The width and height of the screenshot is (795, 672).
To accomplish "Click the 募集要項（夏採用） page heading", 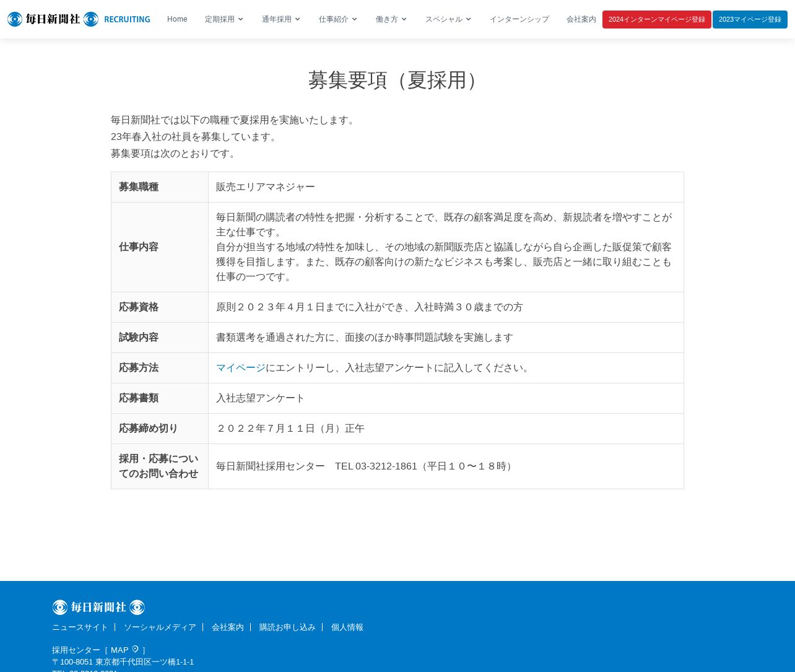I will (x=397, y=81).
